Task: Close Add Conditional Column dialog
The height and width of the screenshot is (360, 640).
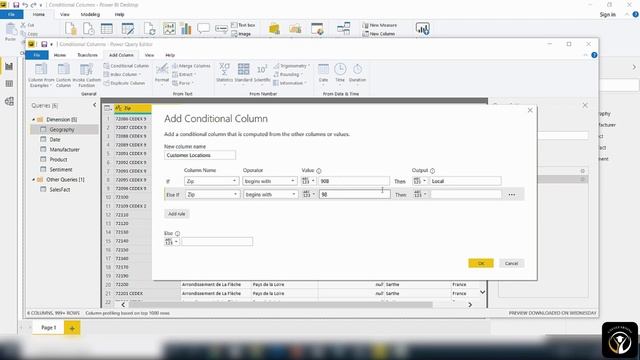Action: pos(530,110)
